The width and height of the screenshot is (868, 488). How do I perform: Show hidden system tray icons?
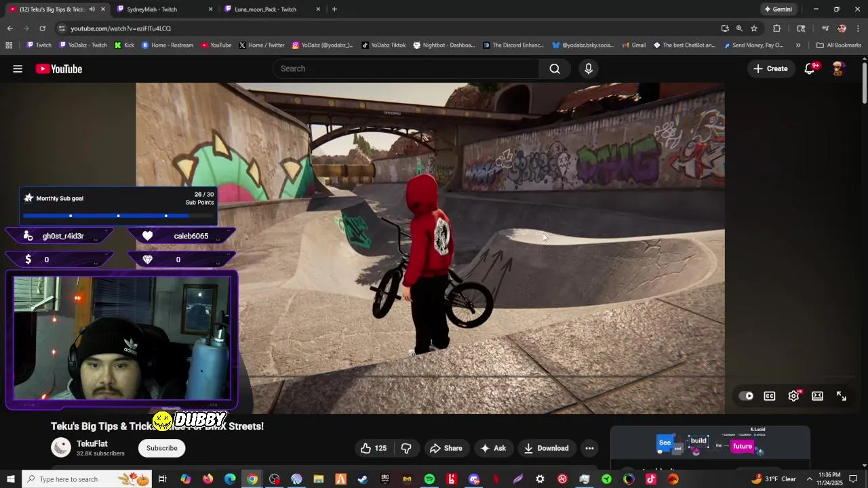click(x=809, y=479)
